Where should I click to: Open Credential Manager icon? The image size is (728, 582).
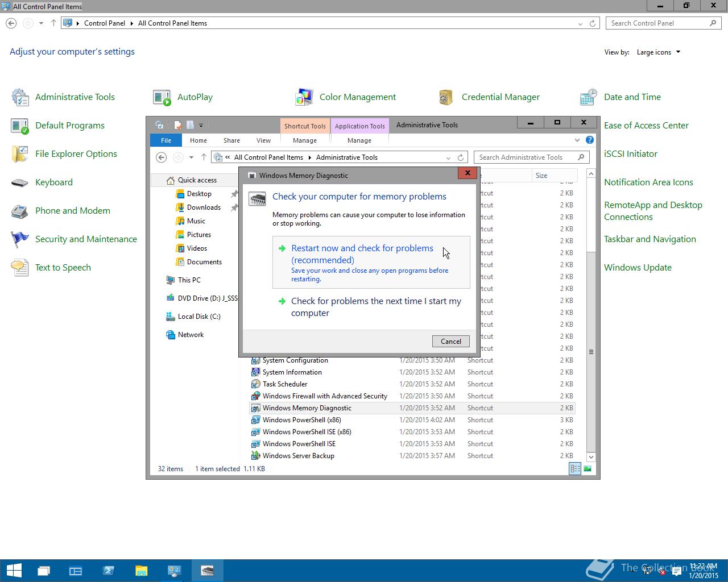tap(446, 97)
